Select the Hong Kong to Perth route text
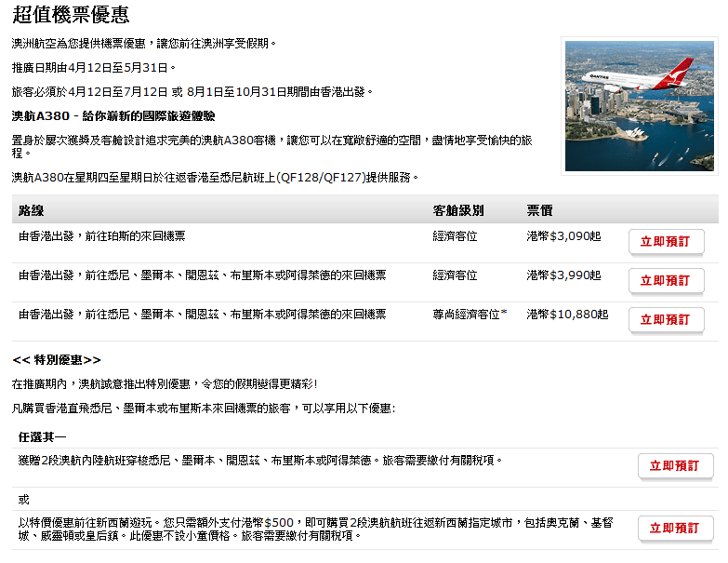Image resolution: width=728 pixels, height=563 pixels. pyautogui.click(x=102, y=236)
